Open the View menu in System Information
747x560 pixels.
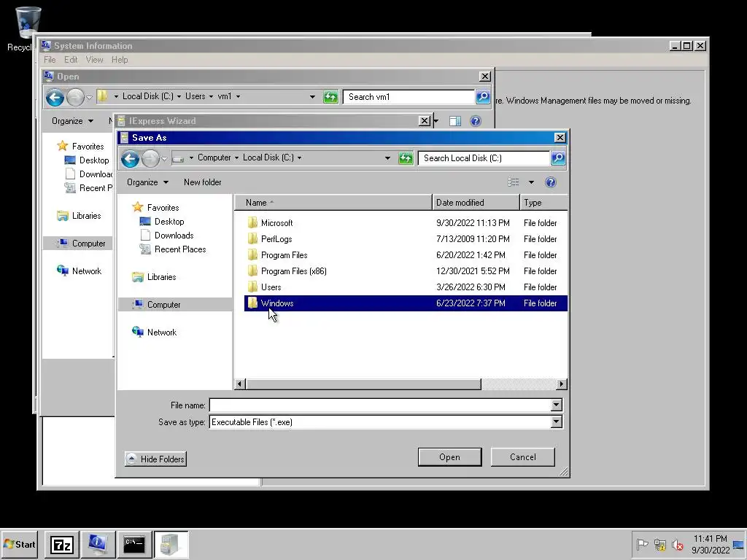click(94, 60)
